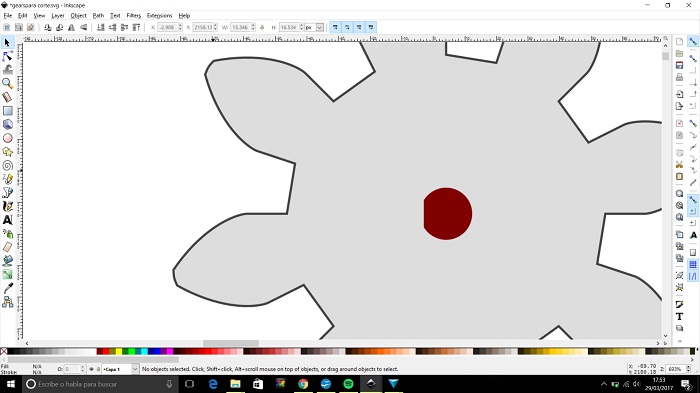Select the Bezier pen tool
Screen dimensions: 700x393
click(x=7, y=192)
